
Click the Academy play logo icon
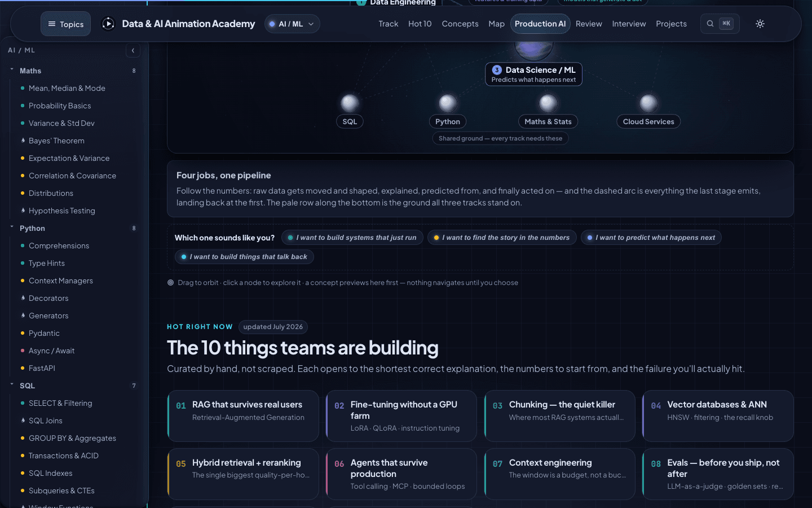pyautogui.click(x=108, y=24)
